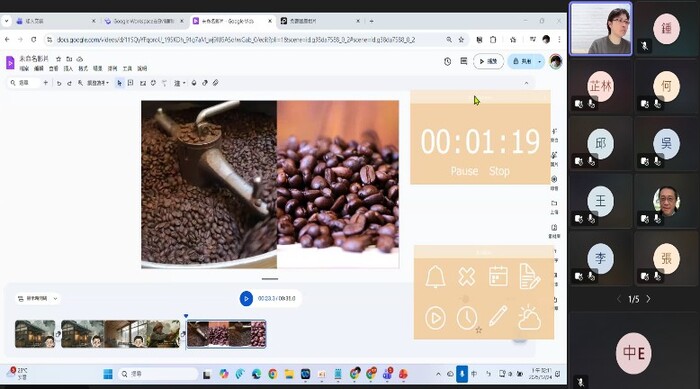The height and width of the screenshot is (389, 700).
Task: Toggle microphone on participant 王 tile
Action: tap(591, 219)
